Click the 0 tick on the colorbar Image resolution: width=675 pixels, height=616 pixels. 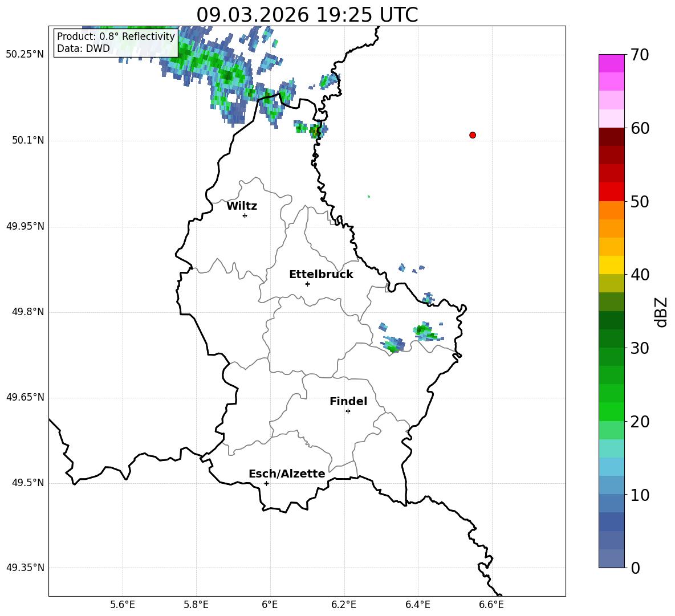point(635,568)
